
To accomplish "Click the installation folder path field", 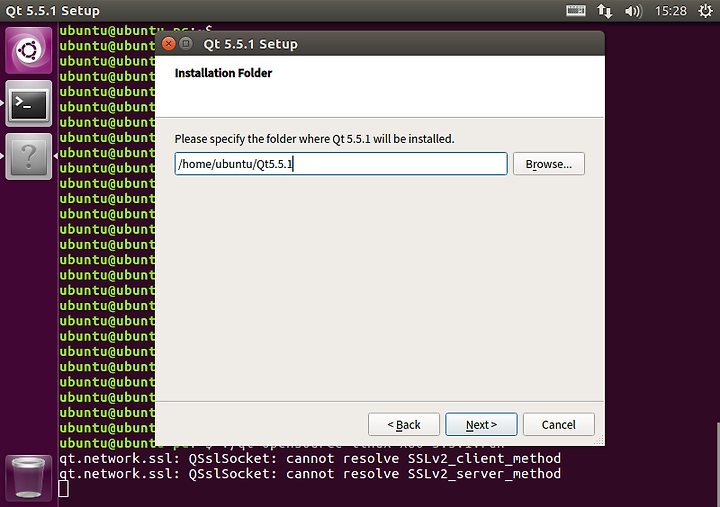I will [341, 164].
